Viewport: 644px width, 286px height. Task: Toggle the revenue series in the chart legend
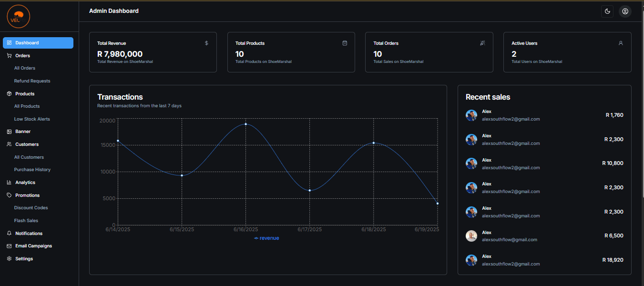click(x=267, y=238)
